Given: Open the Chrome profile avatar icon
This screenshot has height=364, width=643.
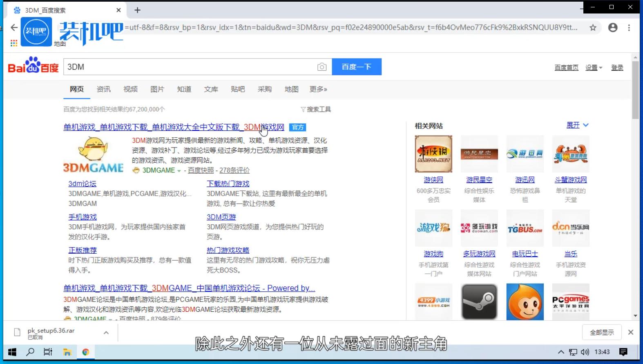Looking at the screenshot, I should [613, 27].
